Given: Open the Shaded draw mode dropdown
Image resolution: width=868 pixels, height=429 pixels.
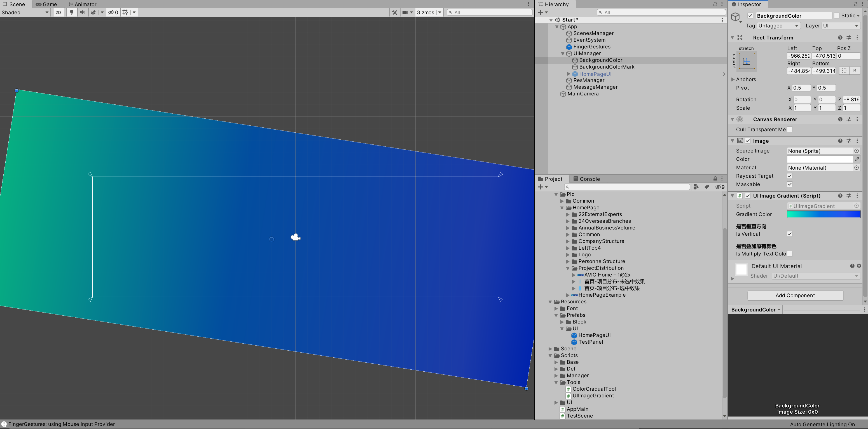Looking at the screenshot, I should (25, 12).
